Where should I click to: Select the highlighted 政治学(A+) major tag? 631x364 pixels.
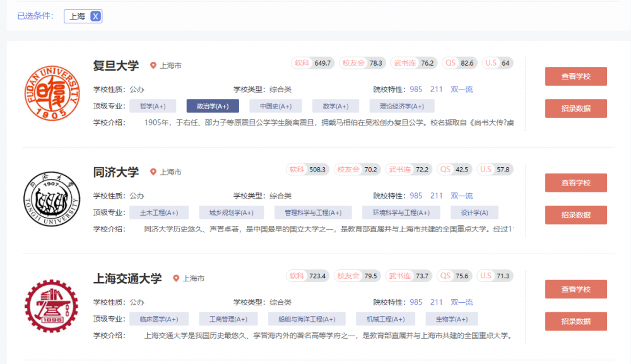click(213, 106)
